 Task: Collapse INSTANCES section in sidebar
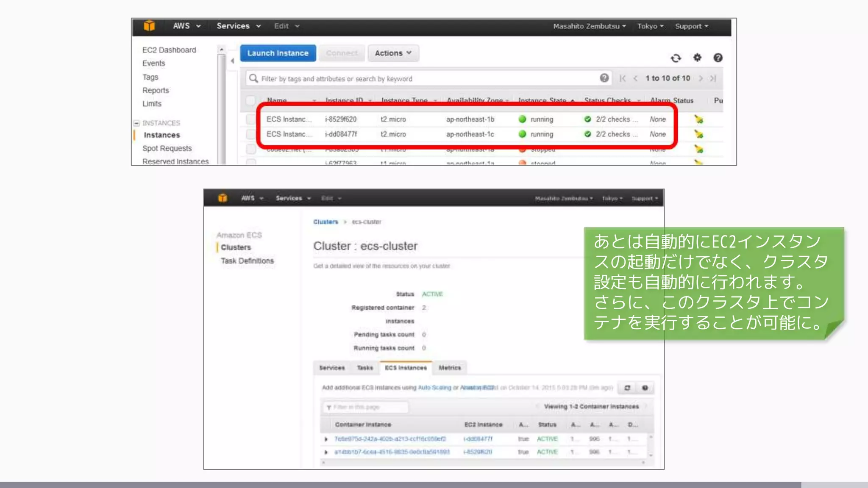pos(136,123)
